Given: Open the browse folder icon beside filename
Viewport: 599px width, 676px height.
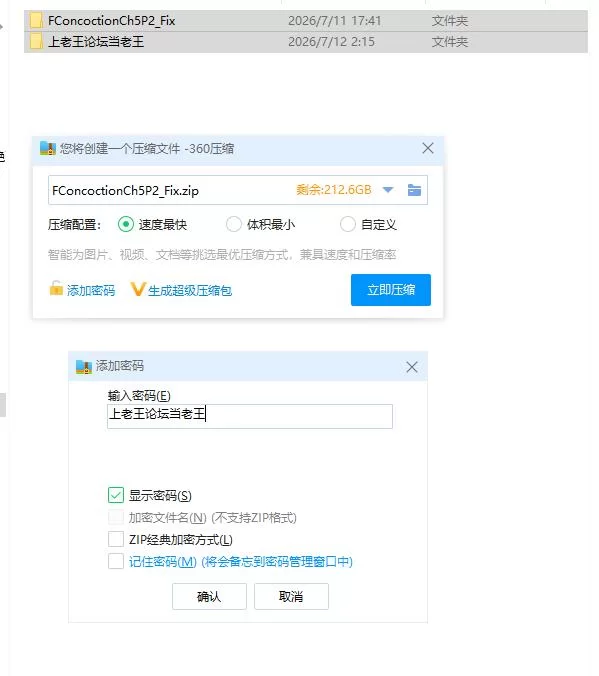Looking at the screenshot, I should click(x=414, y=190).
